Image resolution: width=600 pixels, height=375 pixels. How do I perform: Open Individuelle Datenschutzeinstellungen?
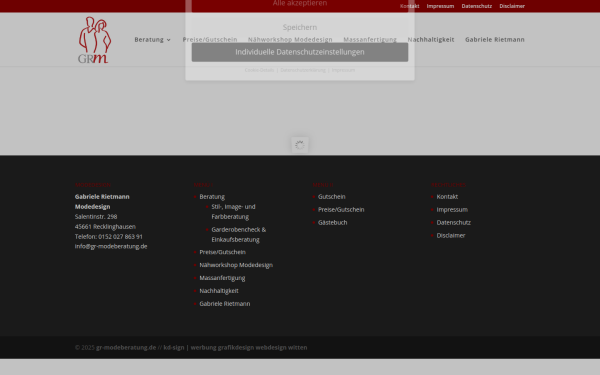[300, 52]
